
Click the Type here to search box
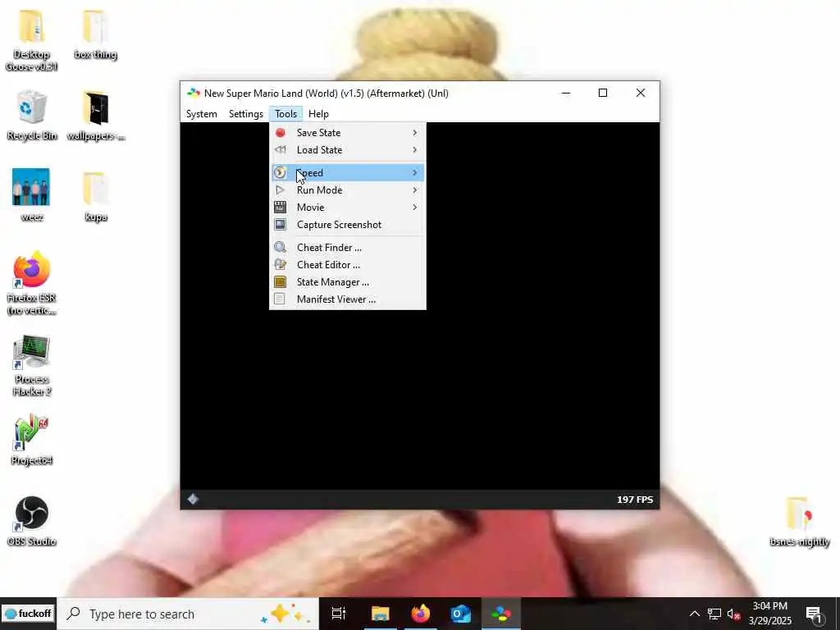(188, 614)
